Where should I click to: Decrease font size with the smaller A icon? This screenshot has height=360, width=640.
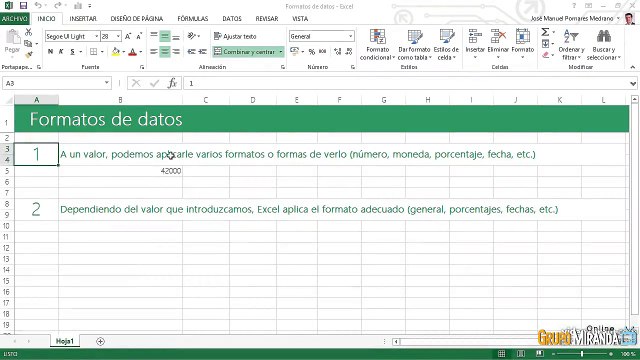coord(139,36)
